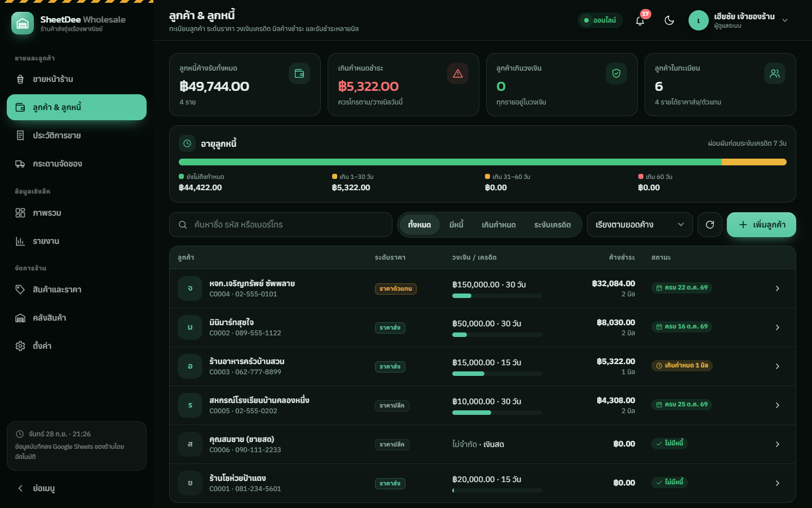Screen dimensions: 812x508
Task: Collapse the sidebar with ย่อเมนู
Action: (77, 488)
